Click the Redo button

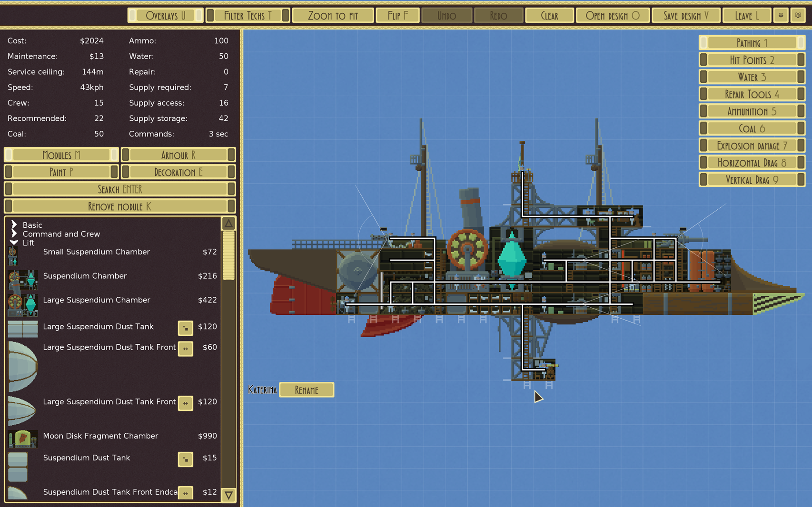point(498,15)
